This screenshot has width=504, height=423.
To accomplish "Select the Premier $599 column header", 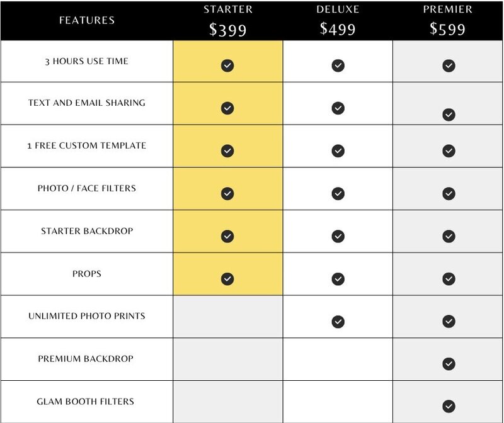I will 448,20.
